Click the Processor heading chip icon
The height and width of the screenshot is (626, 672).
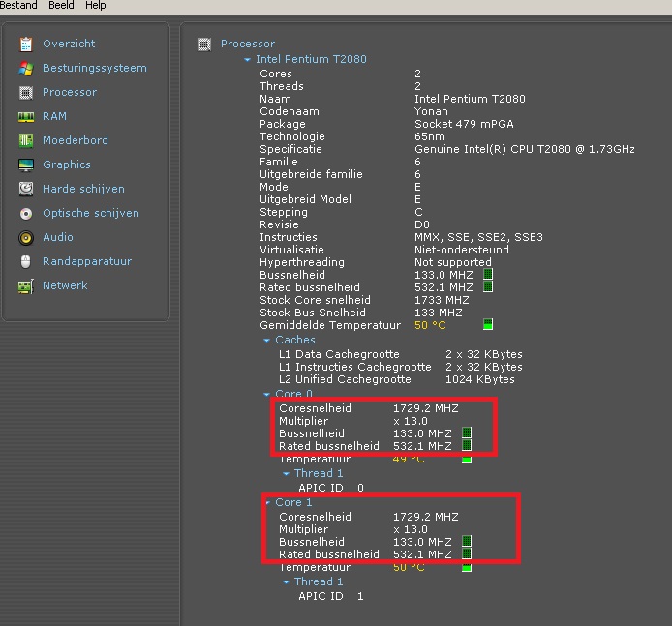204,44
